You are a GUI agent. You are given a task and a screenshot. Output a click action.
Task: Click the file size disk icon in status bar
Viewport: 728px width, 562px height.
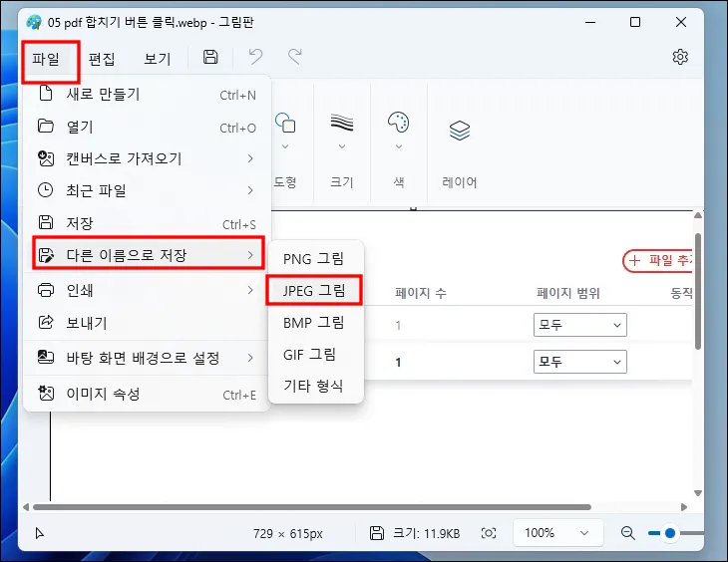(377, 533)
